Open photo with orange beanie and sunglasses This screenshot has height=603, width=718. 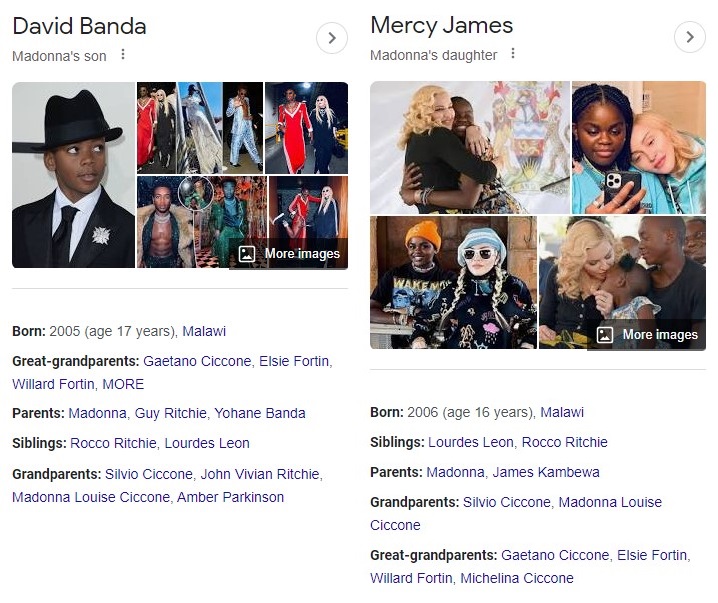453,282
